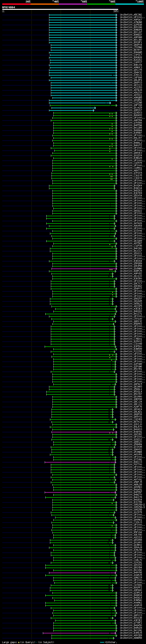Select hit label UniRef100_A9T587
146x644 pixels.
(x=131, y=244)
